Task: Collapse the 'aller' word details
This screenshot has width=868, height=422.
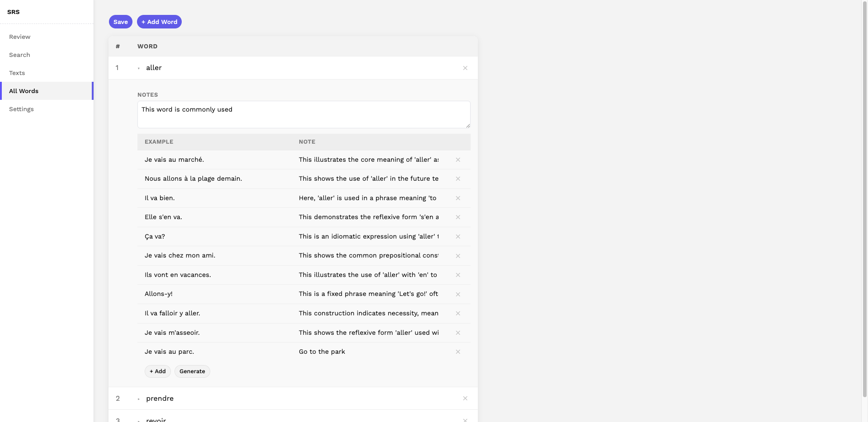Action: (139, 68)
